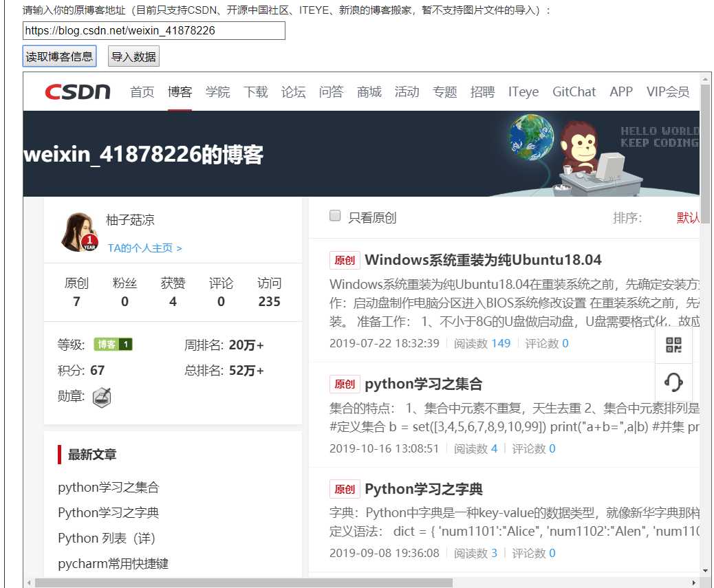
Task: Click the weixin_41878226的博客 banner title
Action: click(144, 155)
